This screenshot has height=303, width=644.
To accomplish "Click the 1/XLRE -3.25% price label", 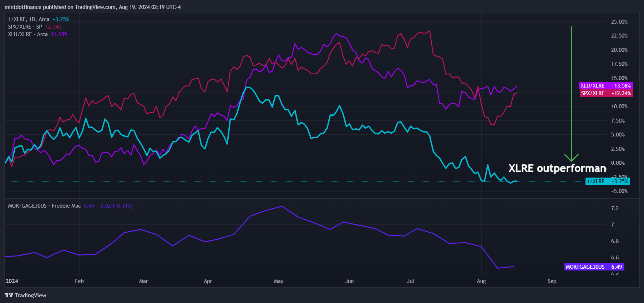I will tap(608, 182).
